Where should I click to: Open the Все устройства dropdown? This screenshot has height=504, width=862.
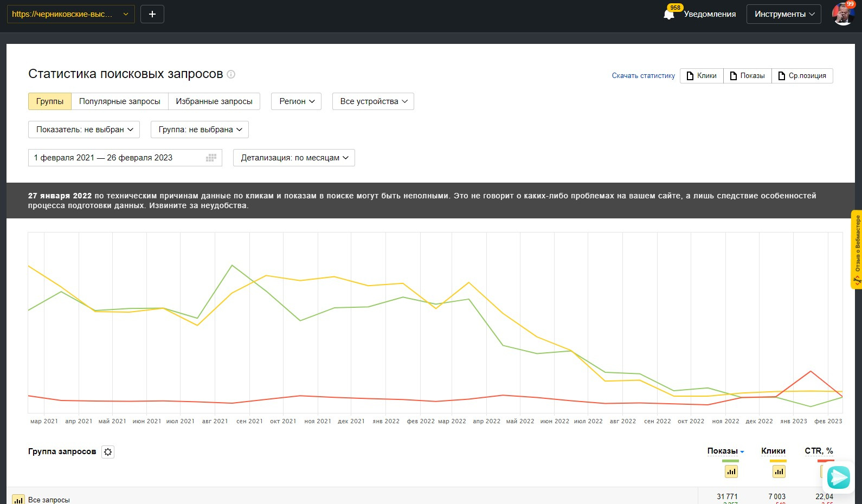click(x=373, y=101)
